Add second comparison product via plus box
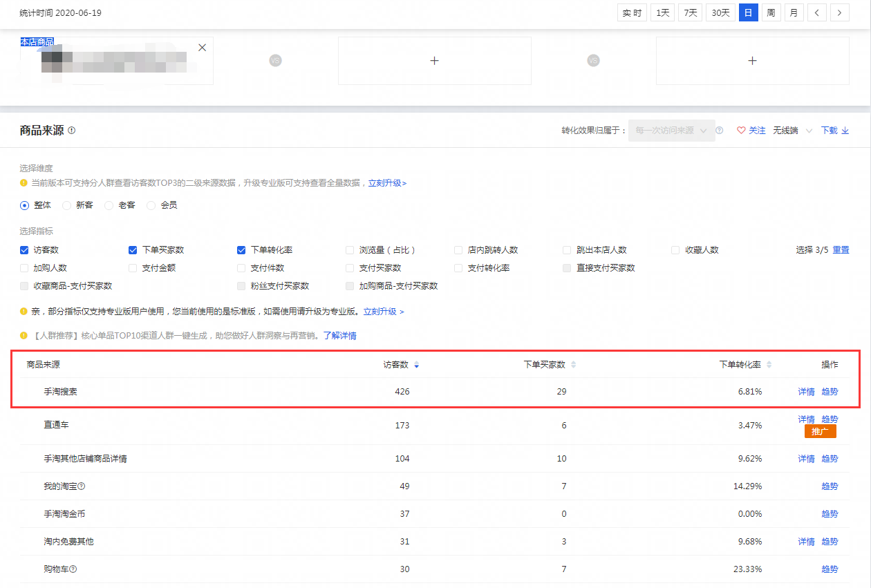Viewport: 871px width, 588px height. pyautogui.click(x=434, y=61)
